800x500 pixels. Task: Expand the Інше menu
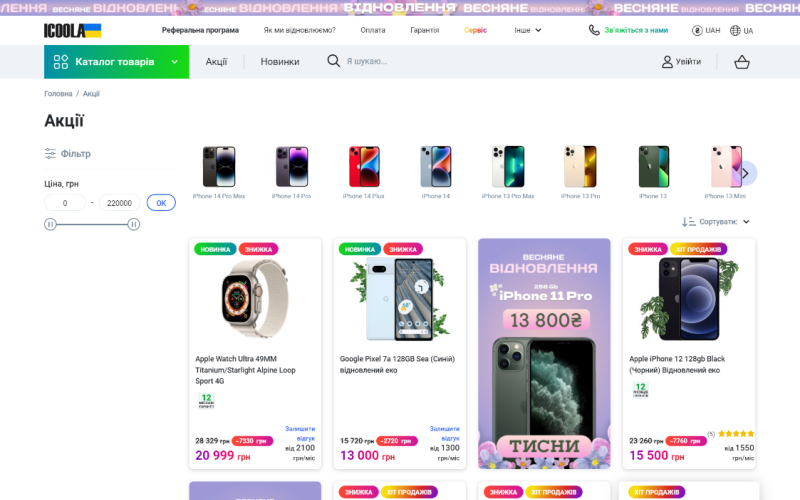tap(528, 30)
